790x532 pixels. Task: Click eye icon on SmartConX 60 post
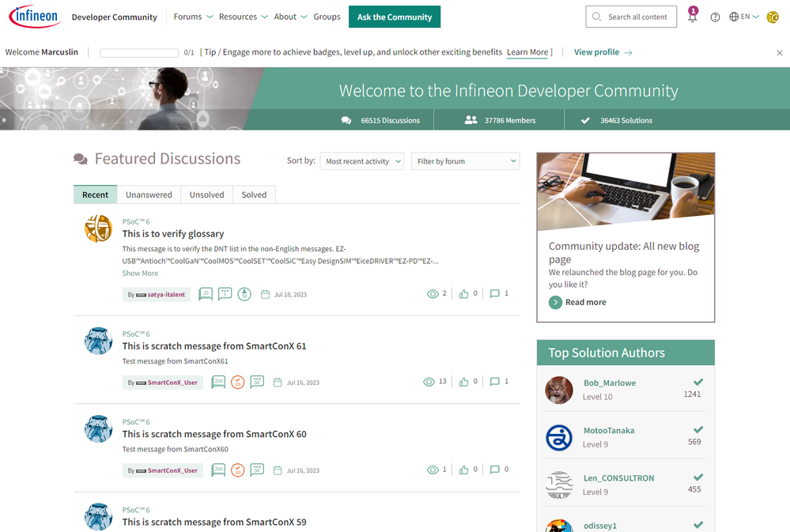[433, 470]
